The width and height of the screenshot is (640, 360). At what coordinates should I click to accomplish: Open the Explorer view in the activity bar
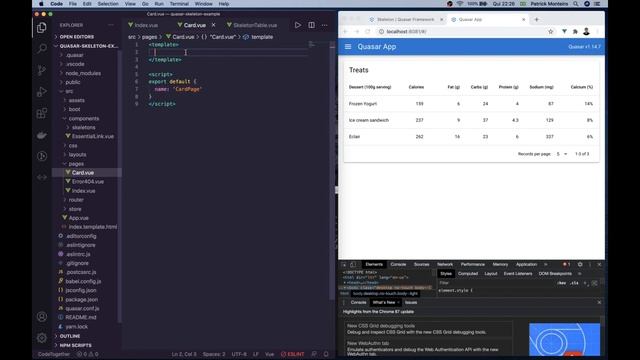pos(42,28)
